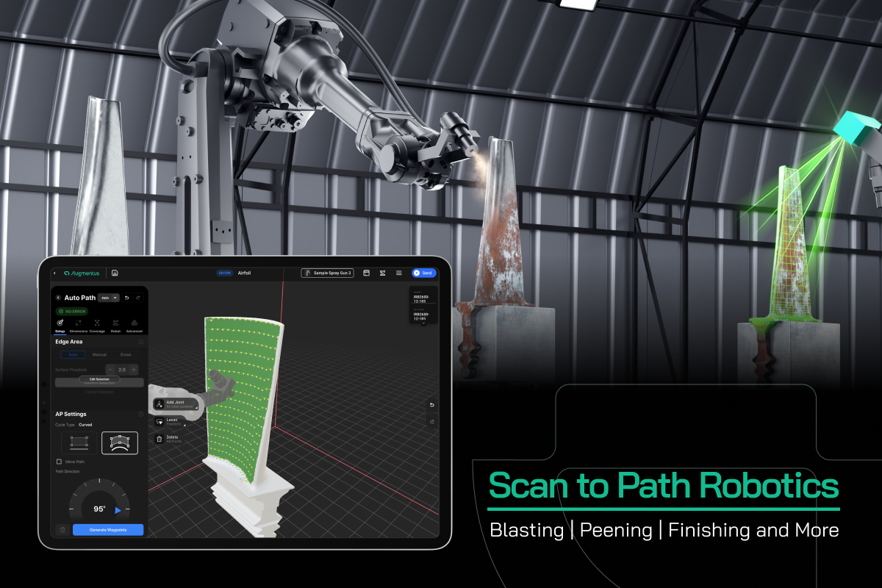Switch Edge Area selection to Manual mode
The height and width of the screenshot is (588, 882).
click(99, 355)
